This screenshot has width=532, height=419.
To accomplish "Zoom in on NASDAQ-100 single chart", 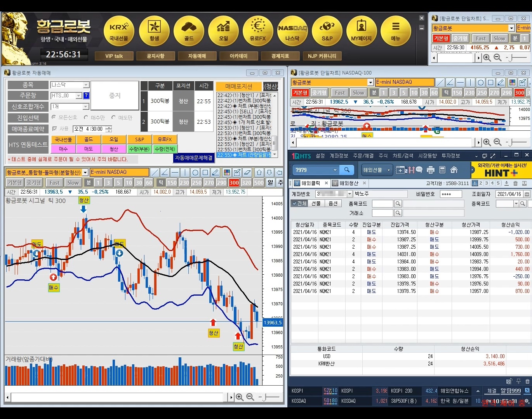I will pos(487,142).
